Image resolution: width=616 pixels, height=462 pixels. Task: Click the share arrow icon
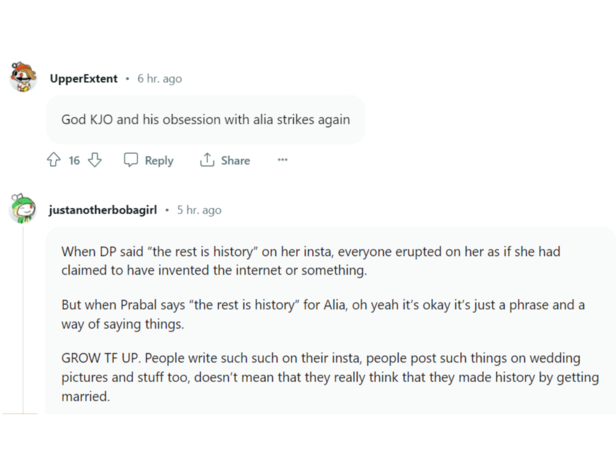(207, 160)
